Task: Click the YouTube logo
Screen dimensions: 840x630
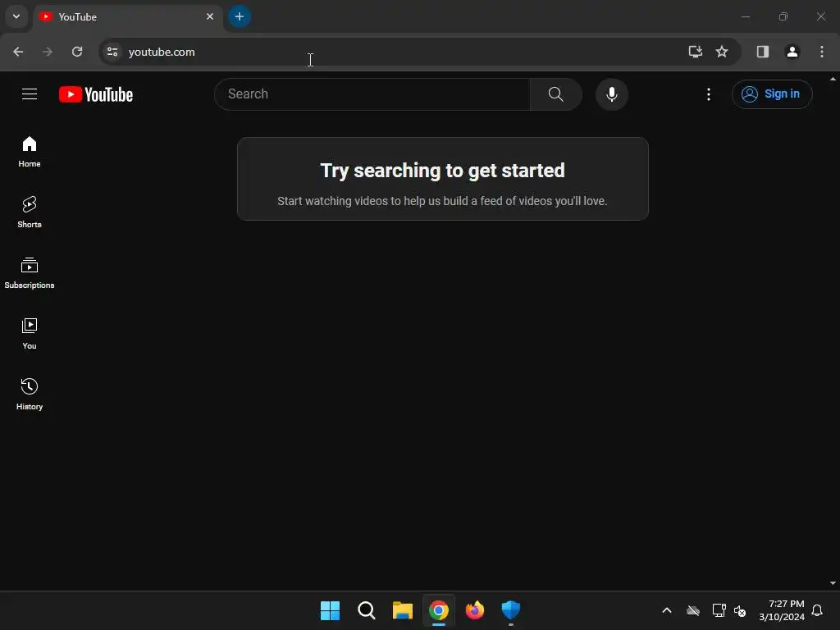Action: 96,94
